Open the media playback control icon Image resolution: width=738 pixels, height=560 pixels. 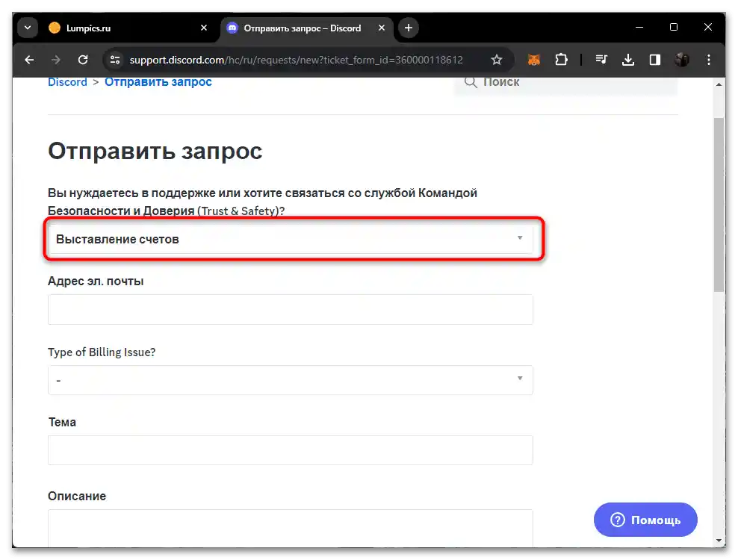[601, 60]
